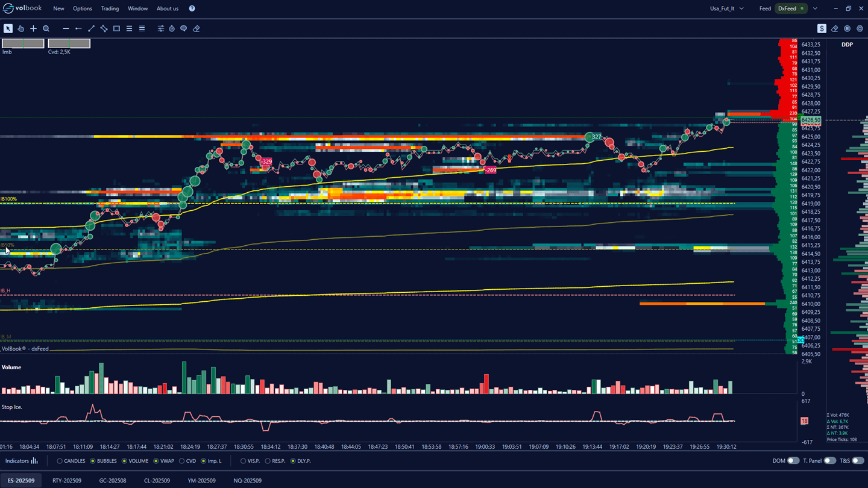
Task: Pick the horizontal line drawing tool
Action: tap(66, 28)
